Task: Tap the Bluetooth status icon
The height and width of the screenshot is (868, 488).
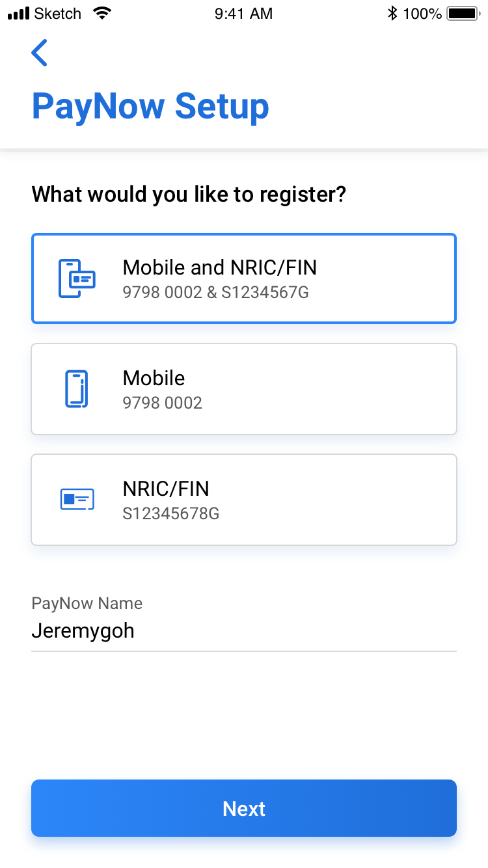Action: [392, 13]
